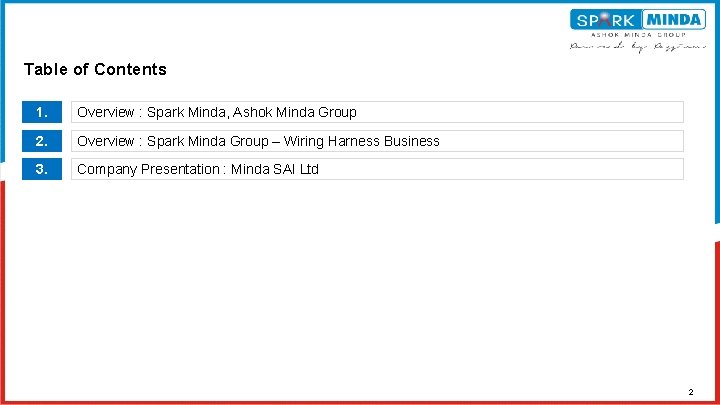Click the Spark Minda logo
This screenshot has height=405, width=720.
pos(638,20)
